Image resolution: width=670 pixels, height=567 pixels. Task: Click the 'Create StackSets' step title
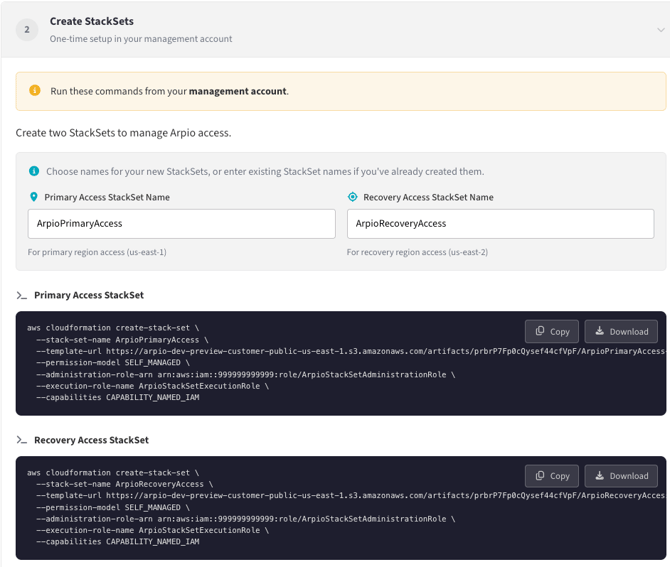(x=92, y=21)
